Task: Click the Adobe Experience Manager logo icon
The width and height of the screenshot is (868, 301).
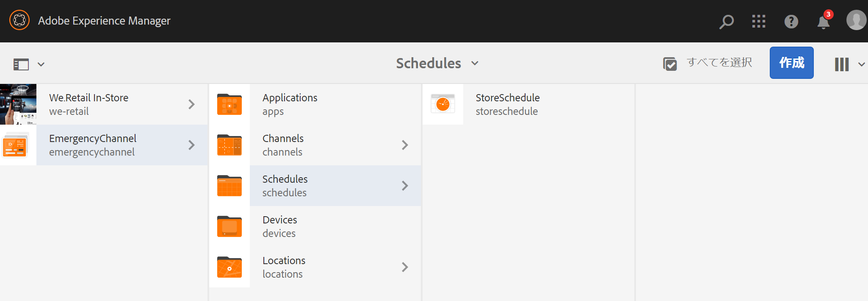Action: (19, 20)
